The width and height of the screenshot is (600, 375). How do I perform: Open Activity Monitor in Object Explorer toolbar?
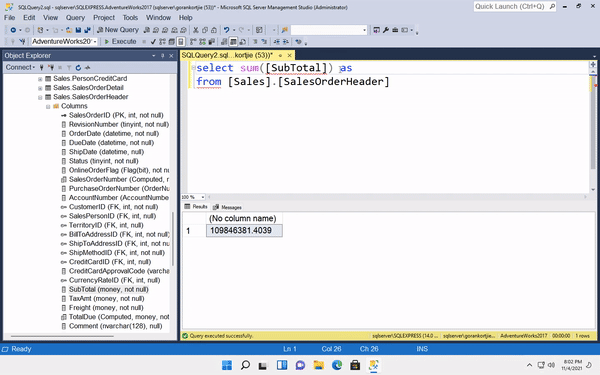click(x=88, y=68)
